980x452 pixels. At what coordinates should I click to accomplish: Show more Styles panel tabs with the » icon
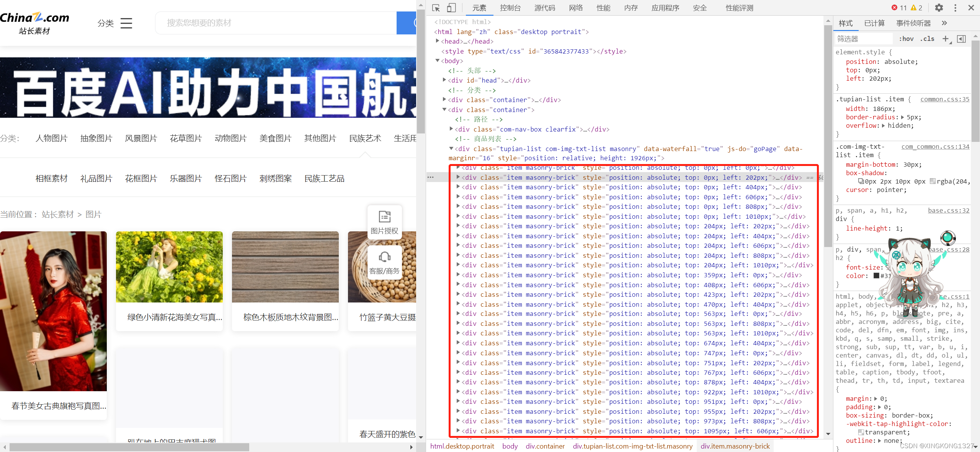[944, 23]
